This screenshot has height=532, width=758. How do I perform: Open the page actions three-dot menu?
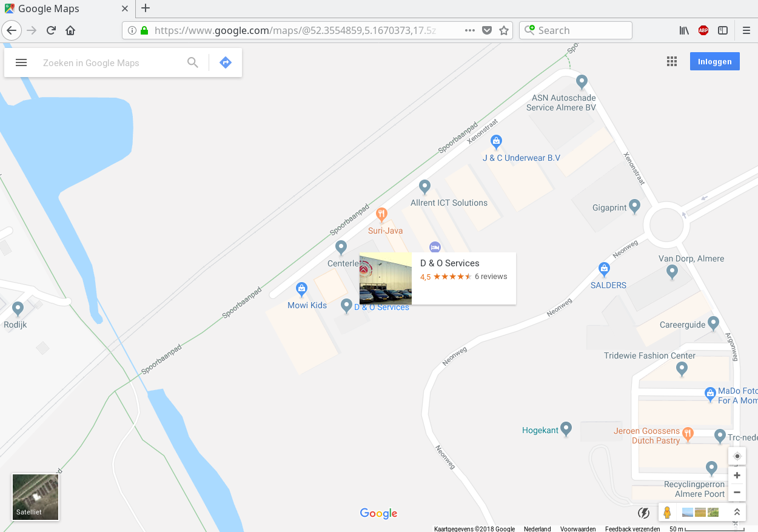470,30
